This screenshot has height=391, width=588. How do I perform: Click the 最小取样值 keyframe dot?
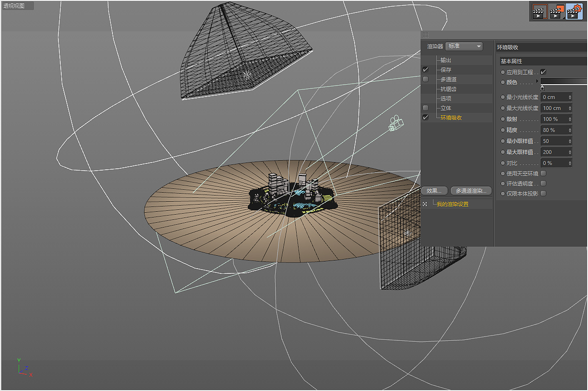(x=502, y=141)
